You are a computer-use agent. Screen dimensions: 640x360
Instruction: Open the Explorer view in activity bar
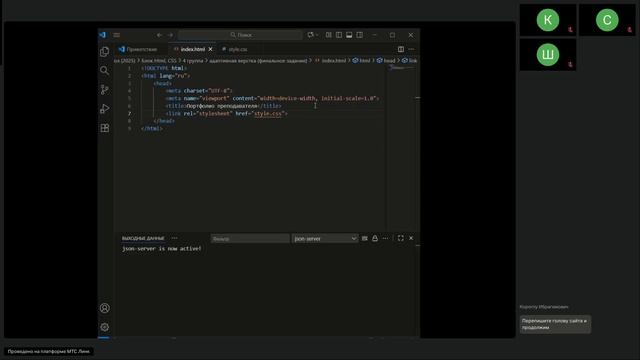pos(104,51)
